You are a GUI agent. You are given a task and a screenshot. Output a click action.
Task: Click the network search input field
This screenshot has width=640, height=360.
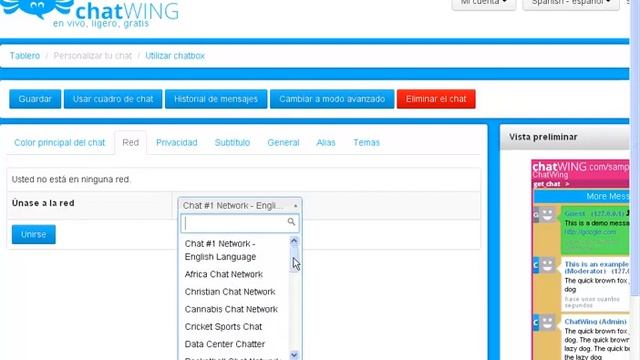pyautogui.click(x=240, y=223)
